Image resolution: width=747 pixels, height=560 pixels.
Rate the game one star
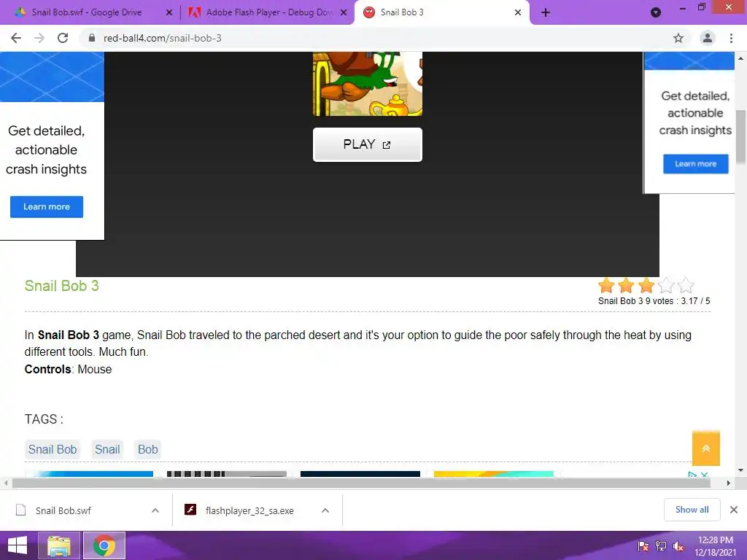coord(606,286)
